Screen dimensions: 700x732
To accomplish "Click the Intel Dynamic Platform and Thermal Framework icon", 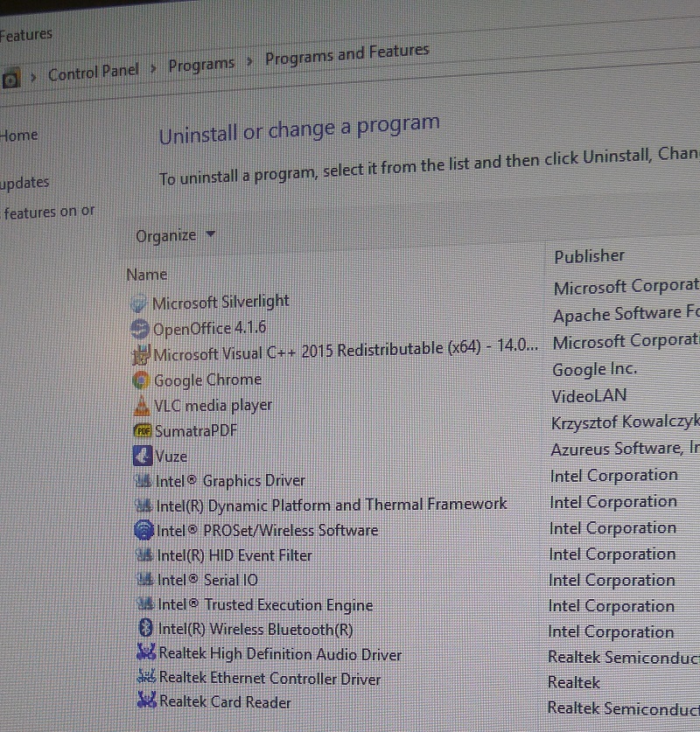I will [143, 505].
